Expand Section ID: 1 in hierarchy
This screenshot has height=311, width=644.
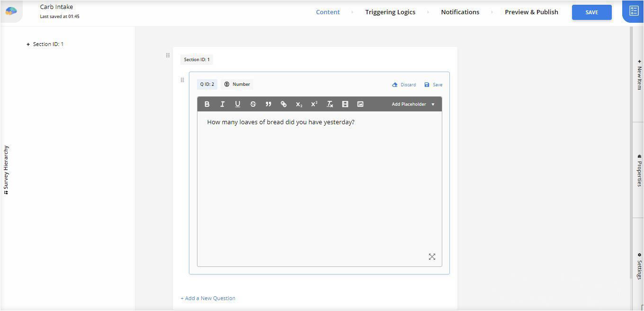(x=28, y=45)
